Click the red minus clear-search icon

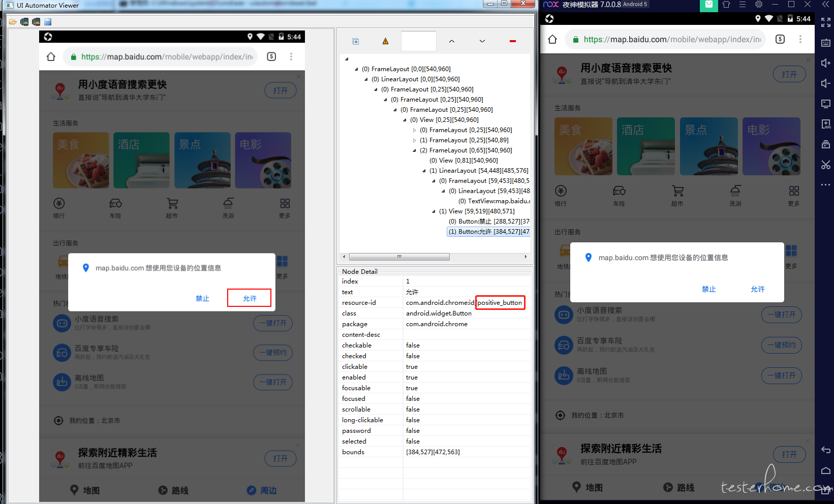(x=513, y=41)
